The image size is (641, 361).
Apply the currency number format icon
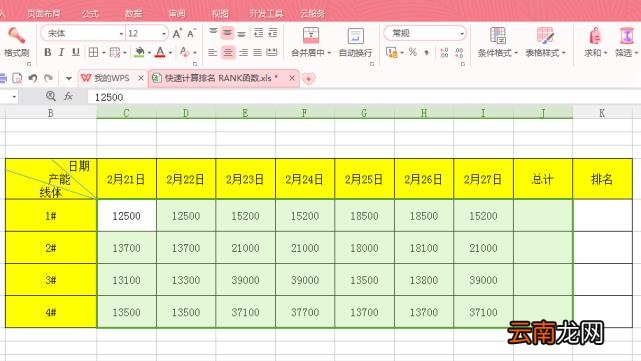391,52
